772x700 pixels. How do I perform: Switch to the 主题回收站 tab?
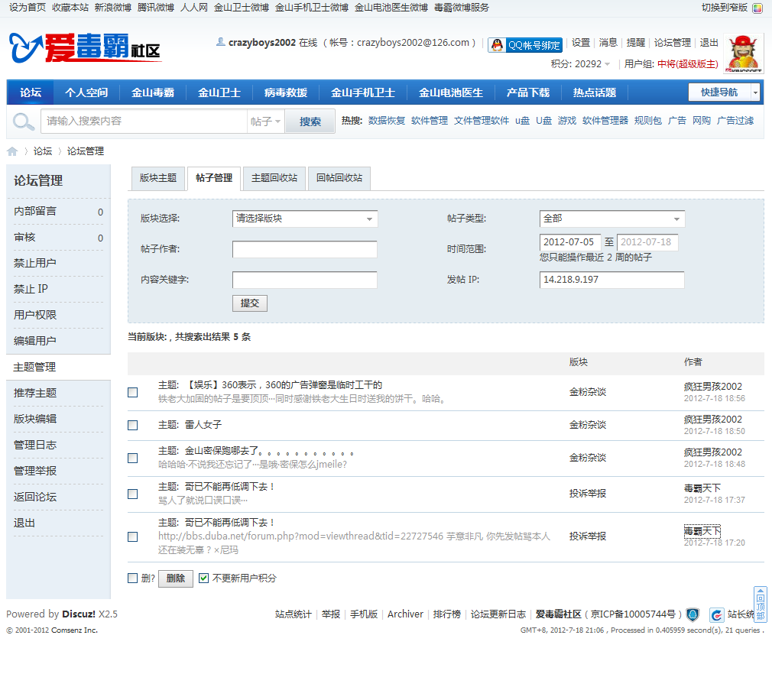(273, 178)
